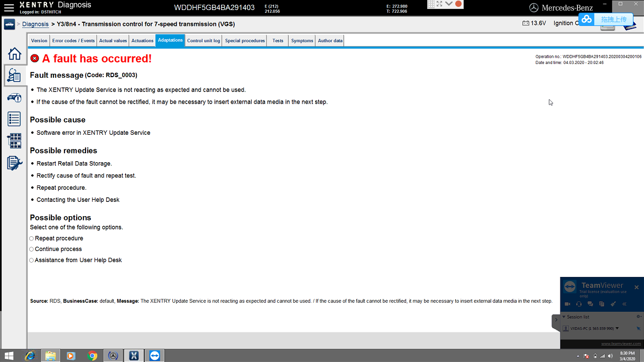Switch to Actuations tab
The height and width of the screenshot is (362, 644).
pyautogui.click(x=142, y=41)
